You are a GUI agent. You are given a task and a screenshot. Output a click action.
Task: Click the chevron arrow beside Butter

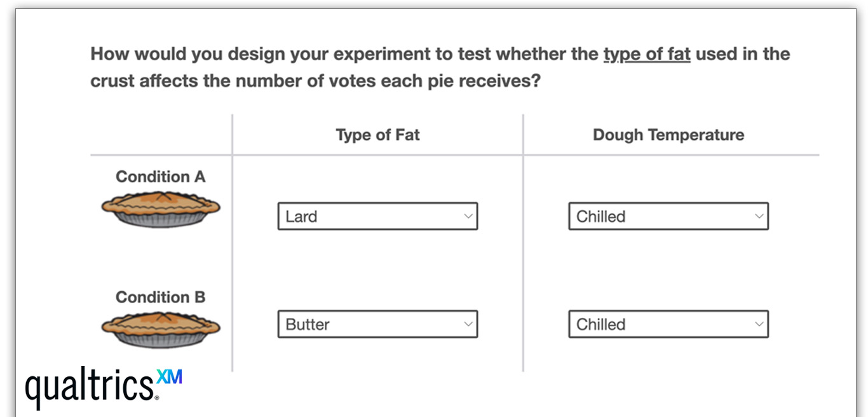click(468, 324)
